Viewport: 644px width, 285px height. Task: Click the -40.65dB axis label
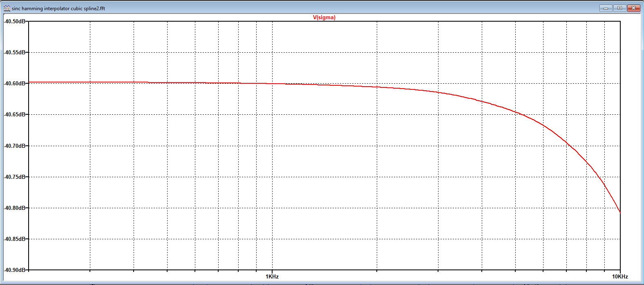coord(15,114)
